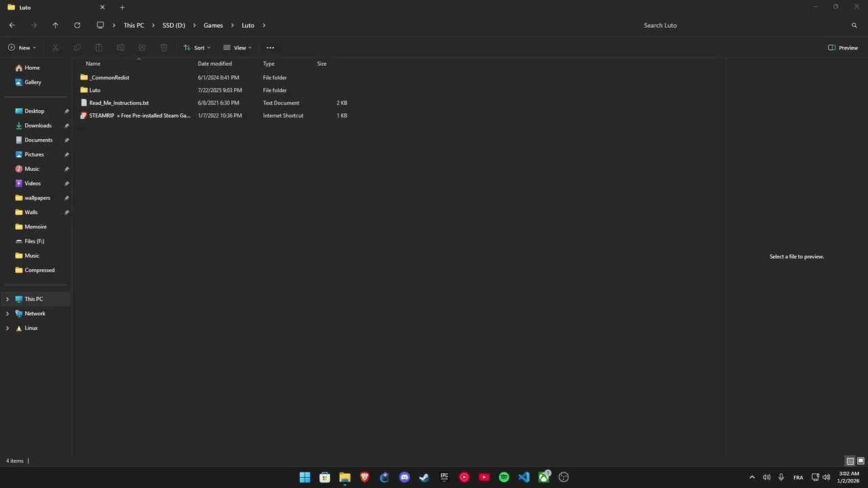Open Gallery in the sidebar
The width and height of the screenshot is (868, 488).
click(33, 82)
